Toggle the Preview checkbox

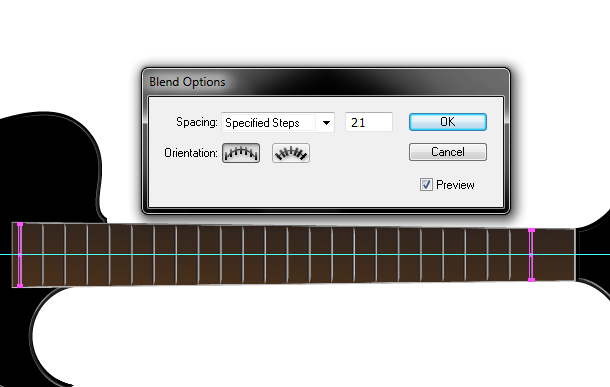coord(426,184)
